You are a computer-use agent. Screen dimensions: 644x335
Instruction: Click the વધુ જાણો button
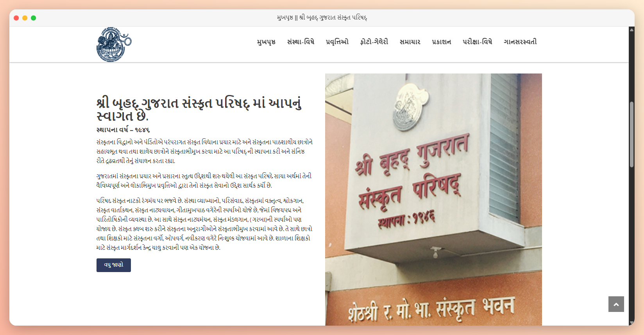pyautogui.click(x=114, y=265)
